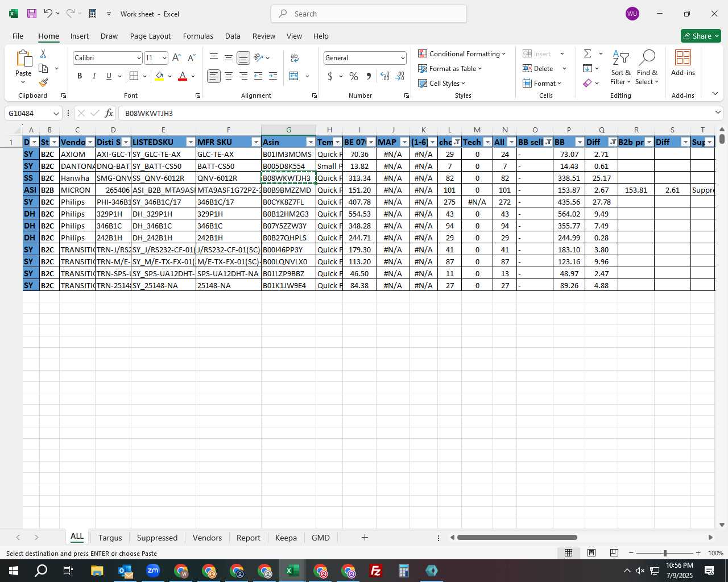Open filter dropdown for MFR SKU column

(256, 142)
